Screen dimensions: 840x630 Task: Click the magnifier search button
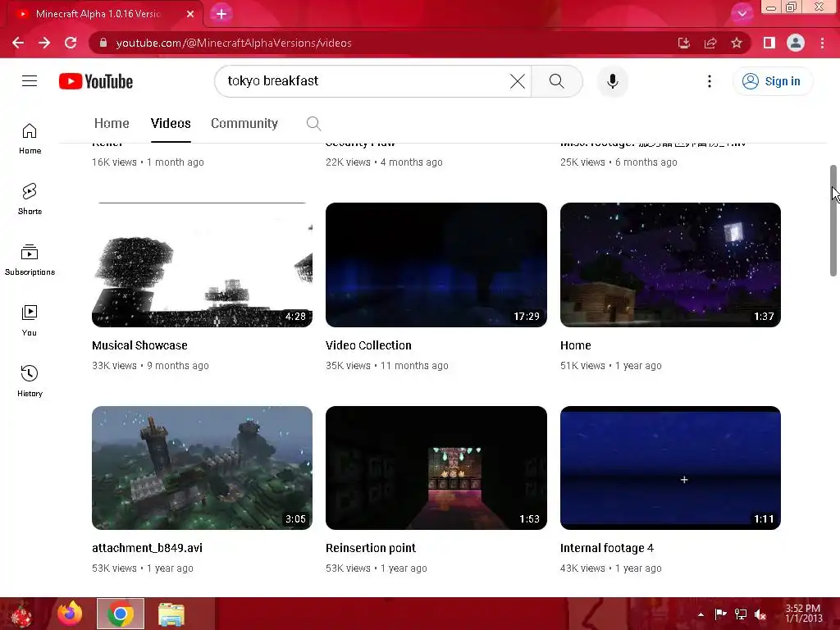tap(557, 81)
